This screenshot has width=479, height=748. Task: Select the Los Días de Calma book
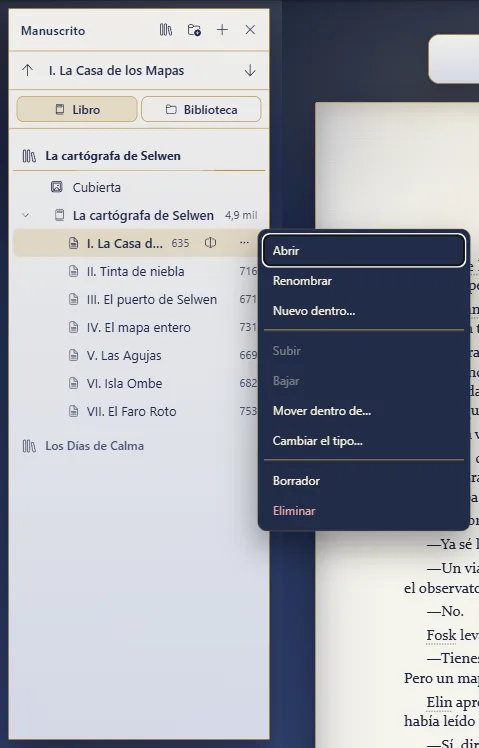coord(94,446)
